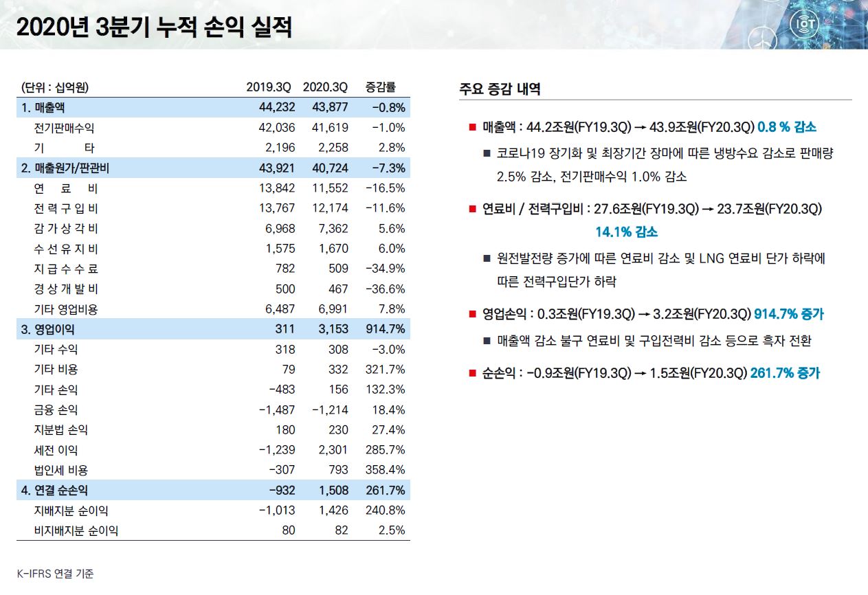Click the 매출원가/판관비 value 40,724
This screenshot has width=868, height=595.
[331, 168]
